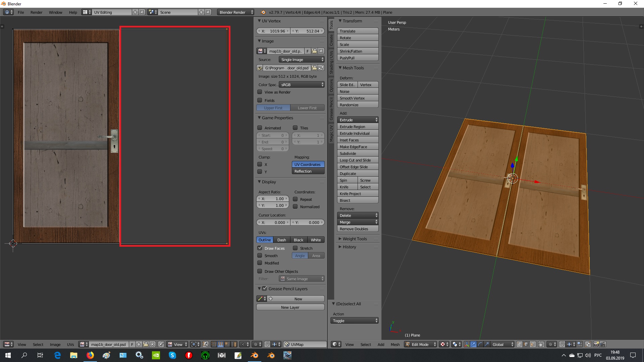This screenshot has width=644, height=362.
Task: Toggle UV and edit mode selection sync icon
Action: (x=206, y=344)
